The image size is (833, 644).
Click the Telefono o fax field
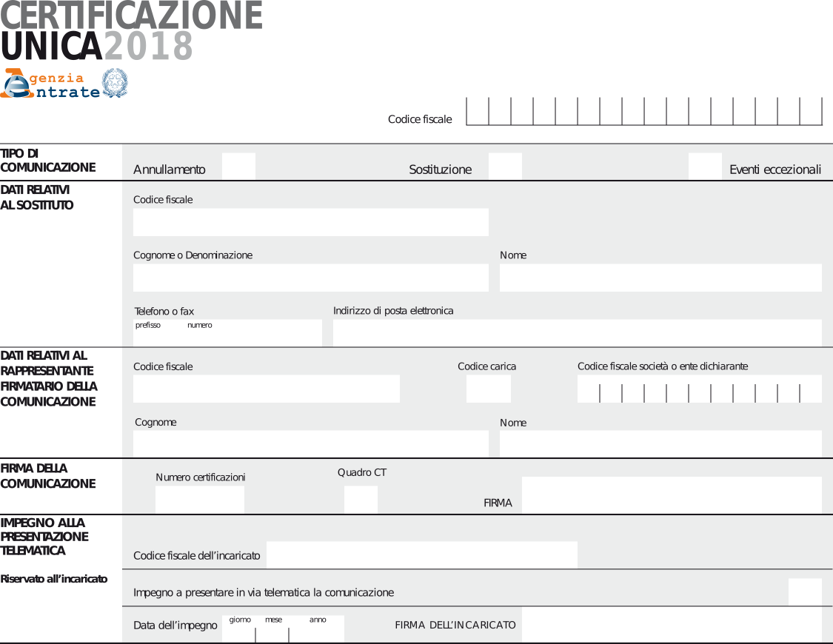point(227,335)
